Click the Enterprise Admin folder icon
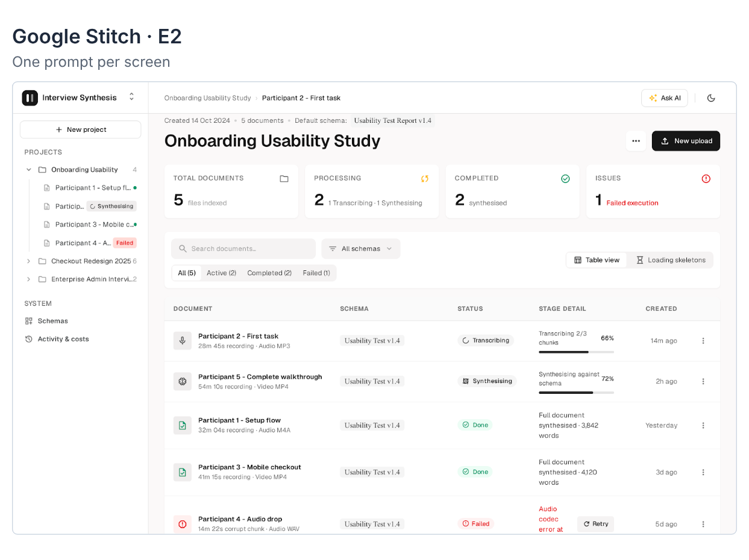The width and height of the screenshot is (749, 560). pos(42,279)
